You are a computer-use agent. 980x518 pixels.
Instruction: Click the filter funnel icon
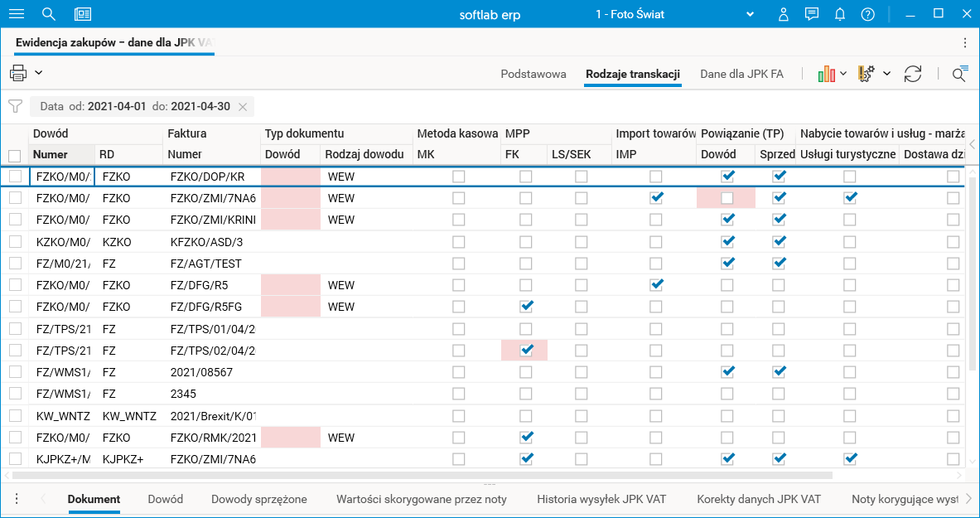point(15,106)
